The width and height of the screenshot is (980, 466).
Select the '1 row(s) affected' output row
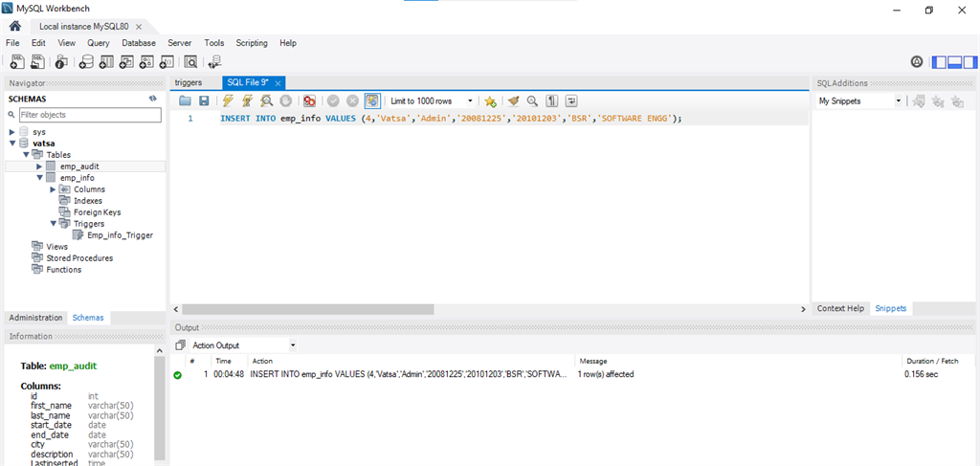pos(572,375)
